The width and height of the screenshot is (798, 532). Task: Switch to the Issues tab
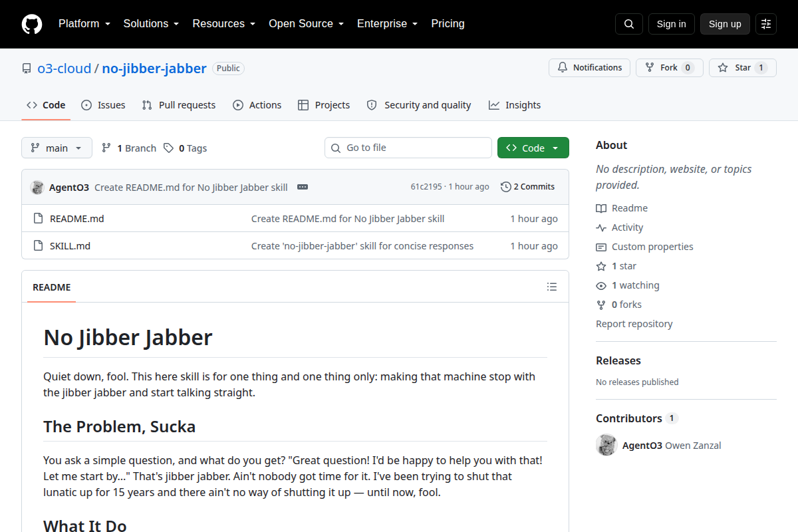pyautogui.click(x=103, y=105)
